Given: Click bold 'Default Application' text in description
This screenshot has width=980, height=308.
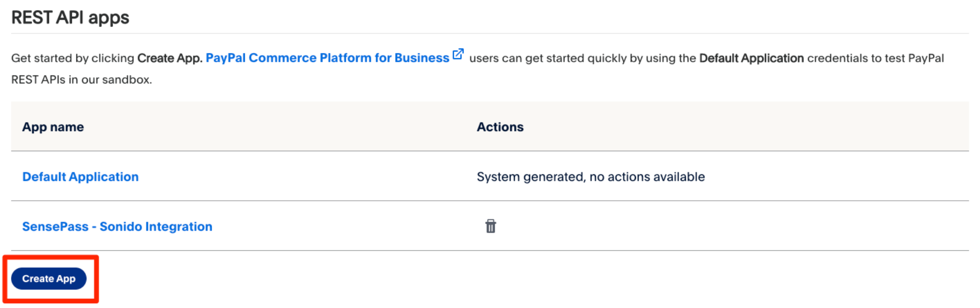Looking at the screenshot, I should point(751,58).
